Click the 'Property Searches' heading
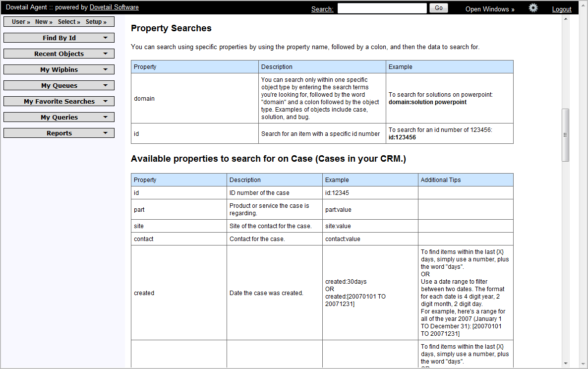The height and width of the screenshot is (369, 588). pyautogui.click(x=171, y=28)
